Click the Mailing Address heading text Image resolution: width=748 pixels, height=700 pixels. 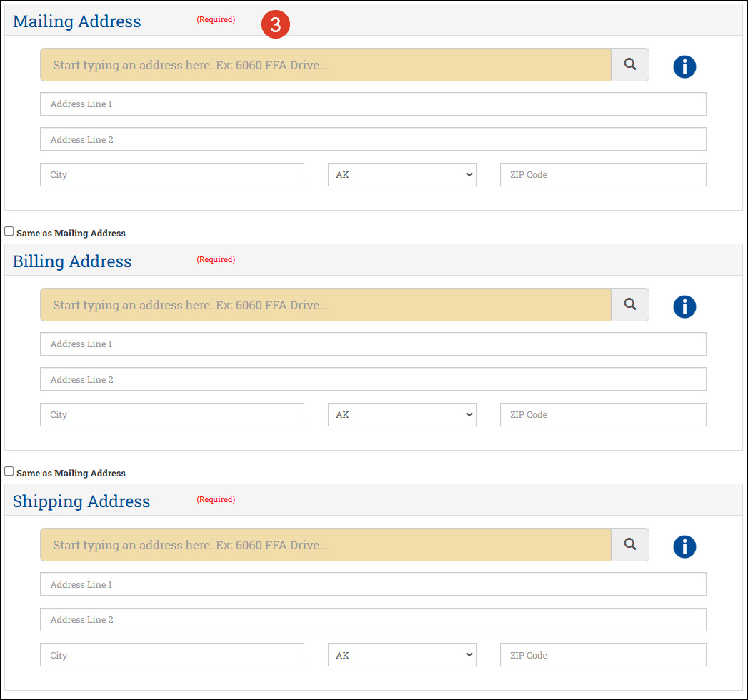[77, 21]
